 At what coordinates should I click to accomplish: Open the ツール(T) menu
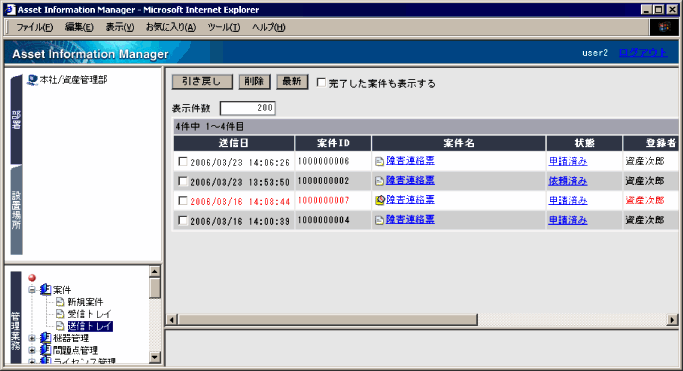pyautogui.click(x=223, y=27)
